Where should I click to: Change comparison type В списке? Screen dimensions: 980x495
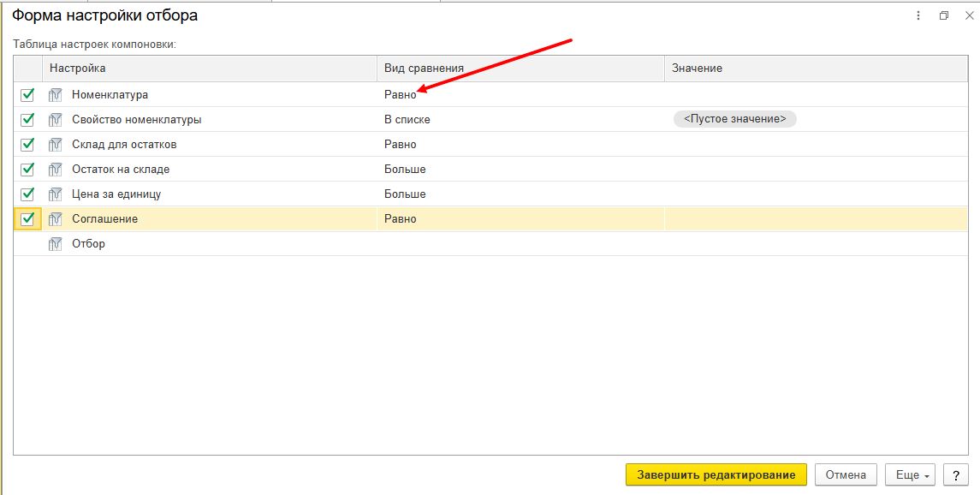(407, 120)
